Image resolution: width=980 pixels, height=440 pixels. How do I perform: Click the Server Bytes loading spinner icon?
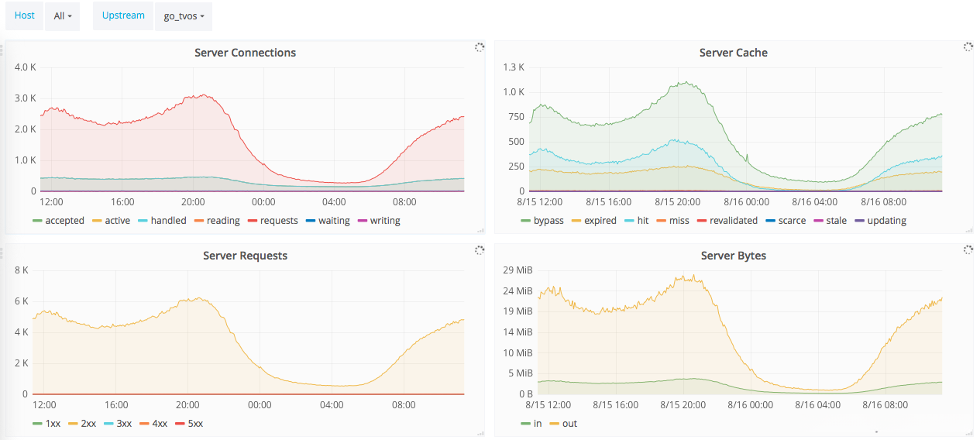pyautogui.click(x=968, y=250)
